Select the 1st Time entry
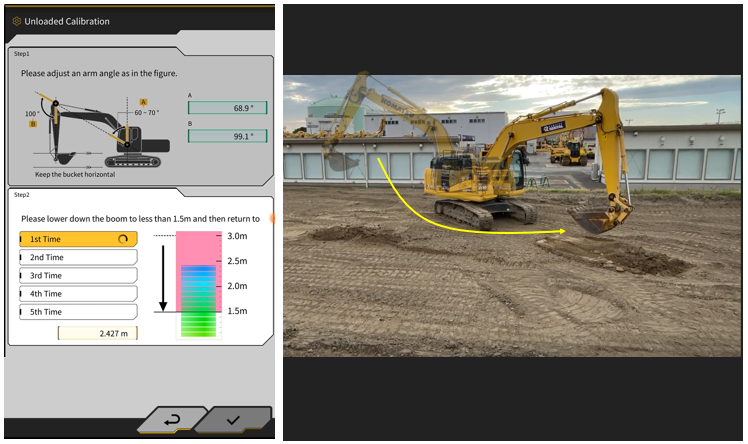This screenshot has width=748, height=444. tap(77, 240)
